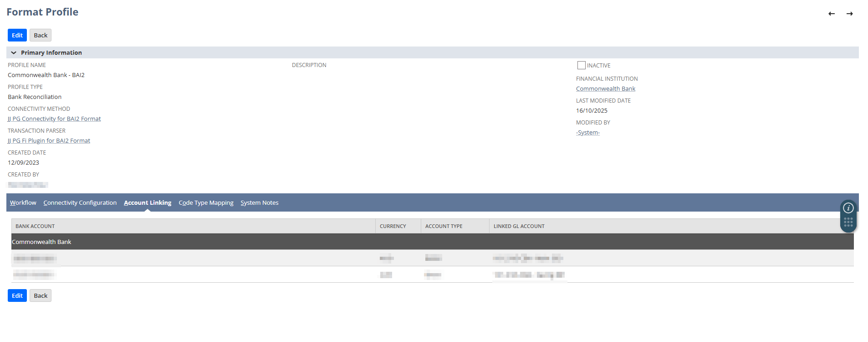Open the -System- modified by link

point(588,132)
